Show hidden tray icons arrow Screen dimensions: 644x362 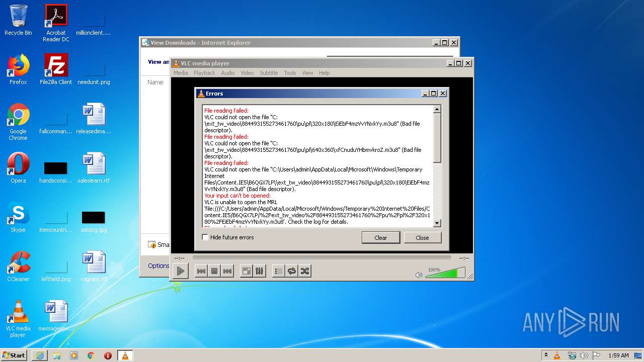click(546, 355)
